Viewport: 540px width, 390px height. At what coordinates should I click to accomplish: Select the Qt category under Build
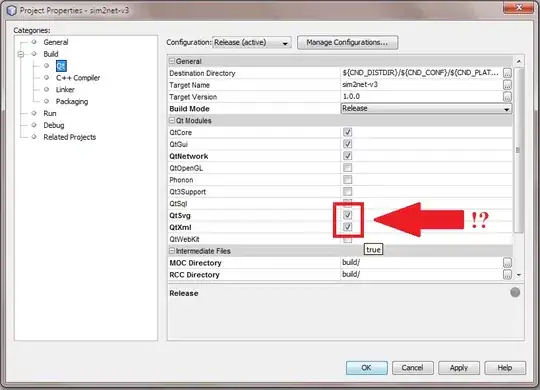click(61, 66)
